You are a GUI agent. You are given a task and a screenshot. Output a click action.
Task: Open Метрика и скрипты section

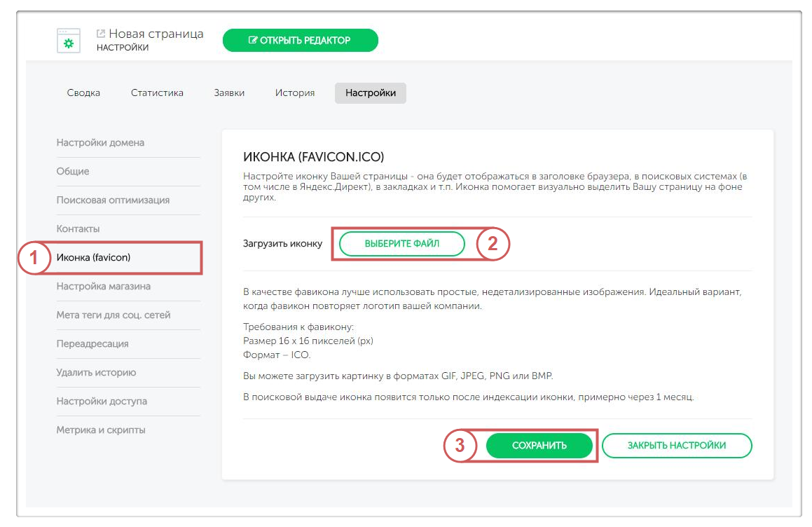coord(101,430)
